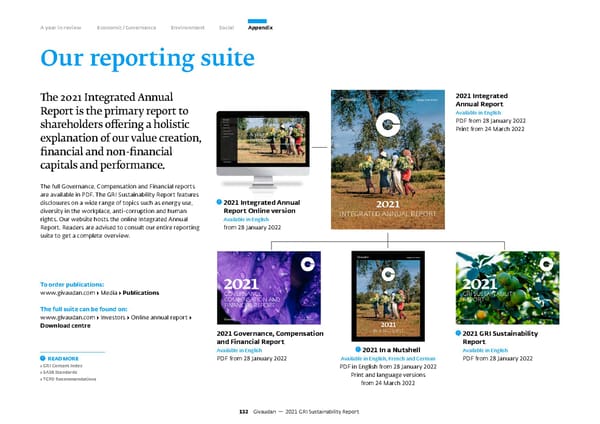Follow the Download centre link

coord(70,325)
